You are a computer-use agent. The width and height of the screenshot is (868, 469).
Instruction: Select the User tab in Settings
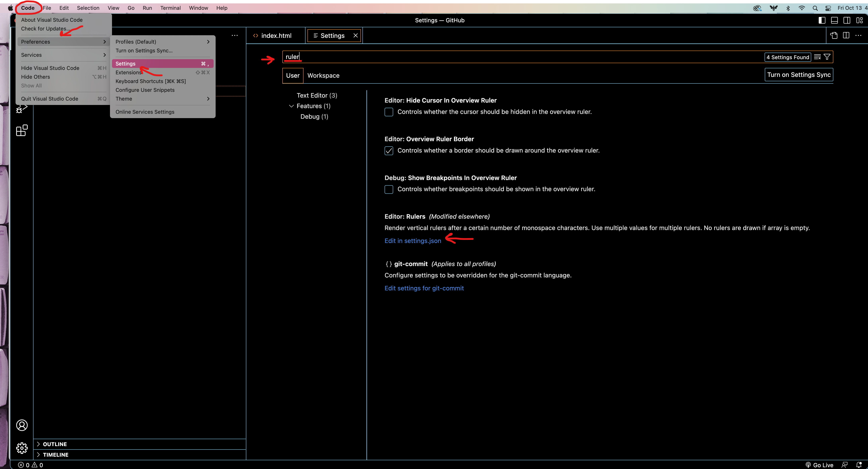point(292,75)
